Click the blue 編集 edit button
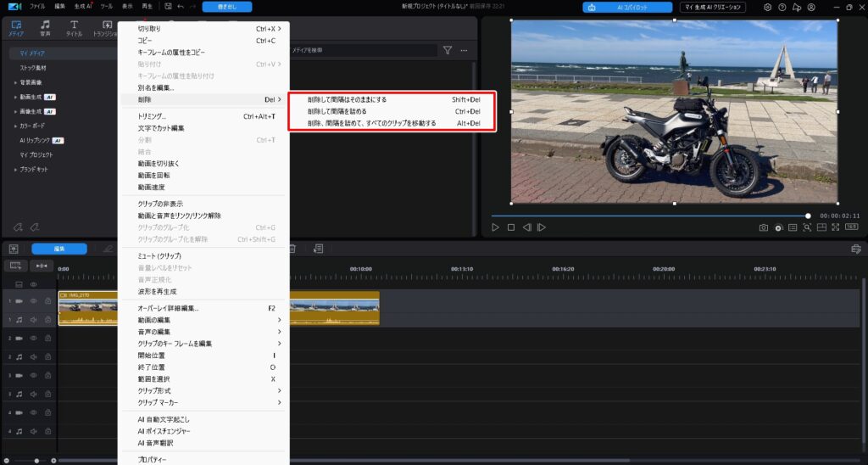This screenshot has height=465, width=868. tap(59, 249)
